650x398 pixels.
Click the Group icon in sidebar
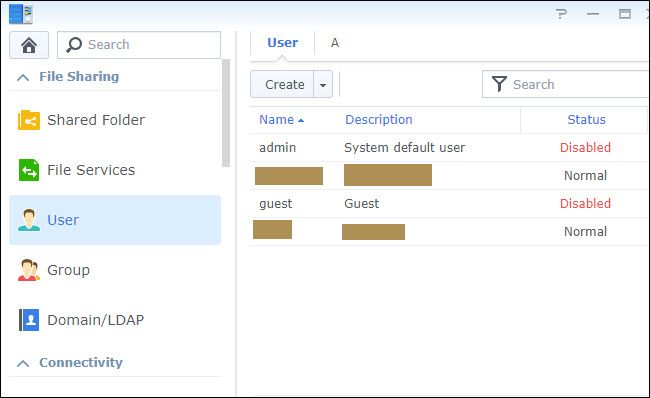pos(29,270)
